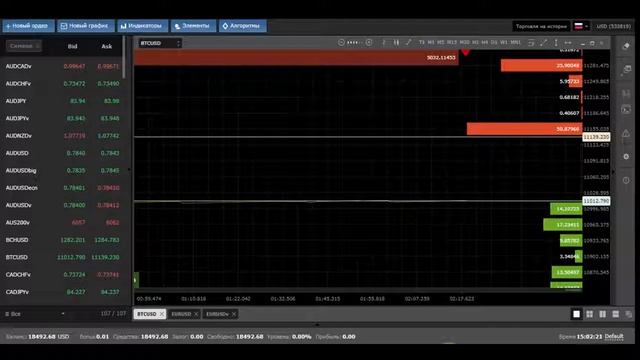Click the alert triangle icon in sidebar

pos(626,133)
